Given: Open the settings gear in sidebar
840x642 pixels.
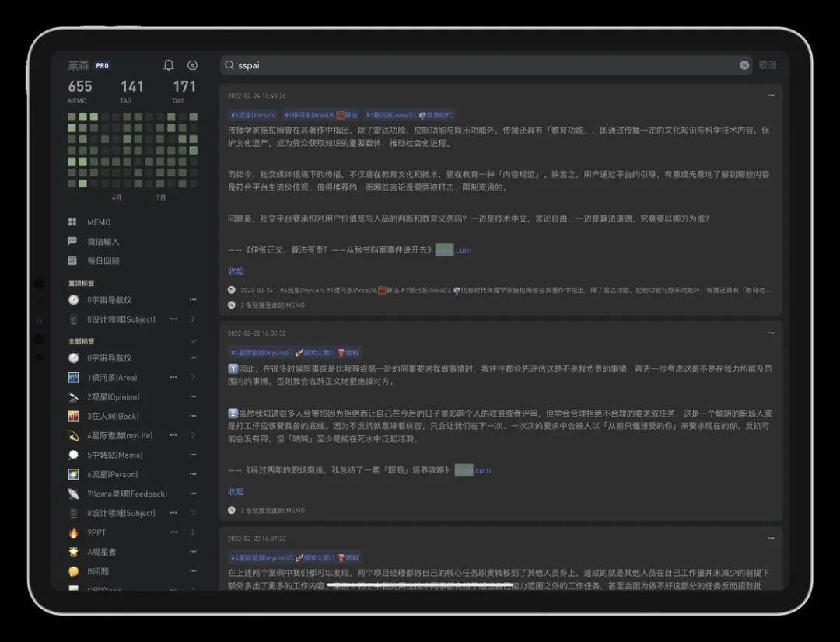Looking at the screenshot, I should pyautogui.click(x=192, y=65).
